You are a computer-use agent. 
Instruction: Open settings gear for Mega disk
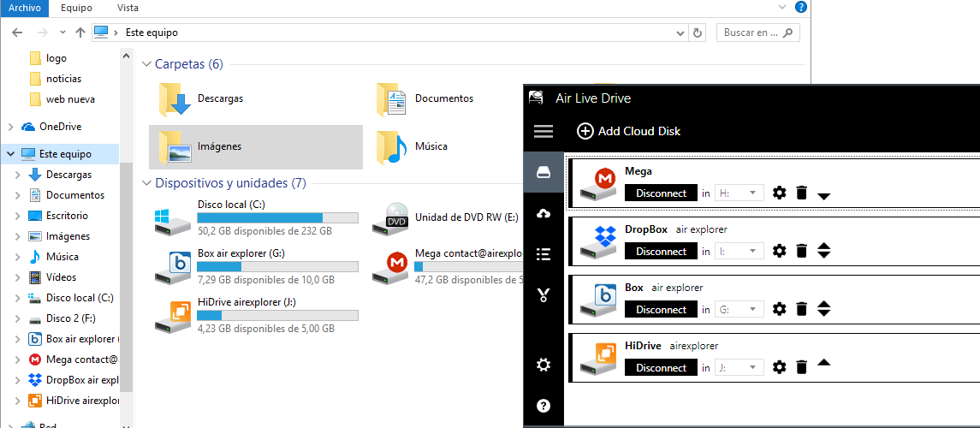[779, 193]
